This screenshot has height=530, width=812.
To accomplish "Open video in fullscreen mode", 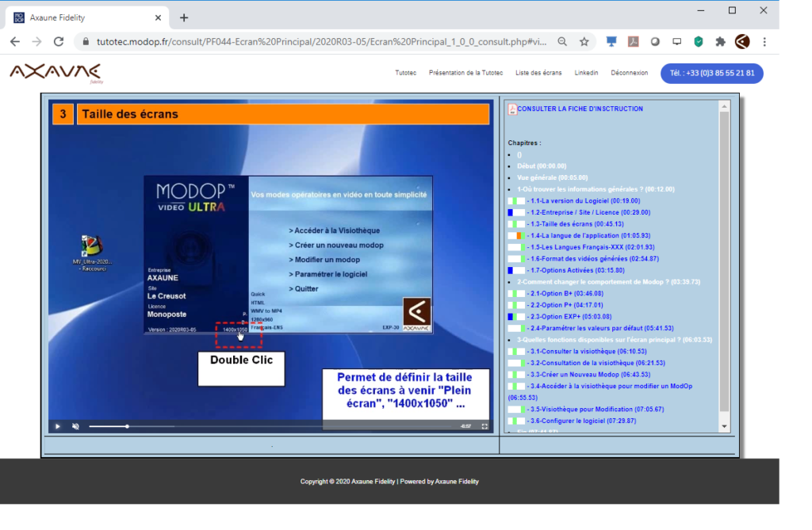I will coord(485,426).
